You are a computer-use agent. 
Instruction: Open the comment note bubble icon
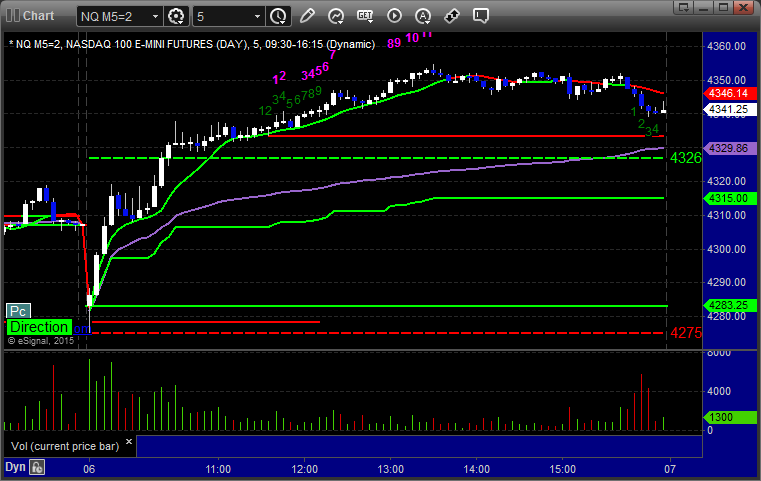point(480,16)
